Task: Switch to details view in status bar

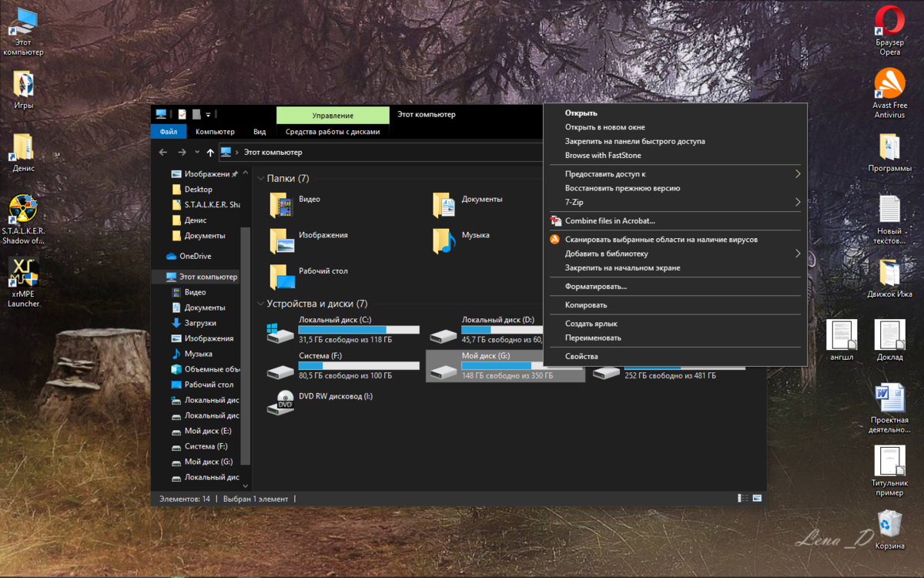Action: (743, 499)
